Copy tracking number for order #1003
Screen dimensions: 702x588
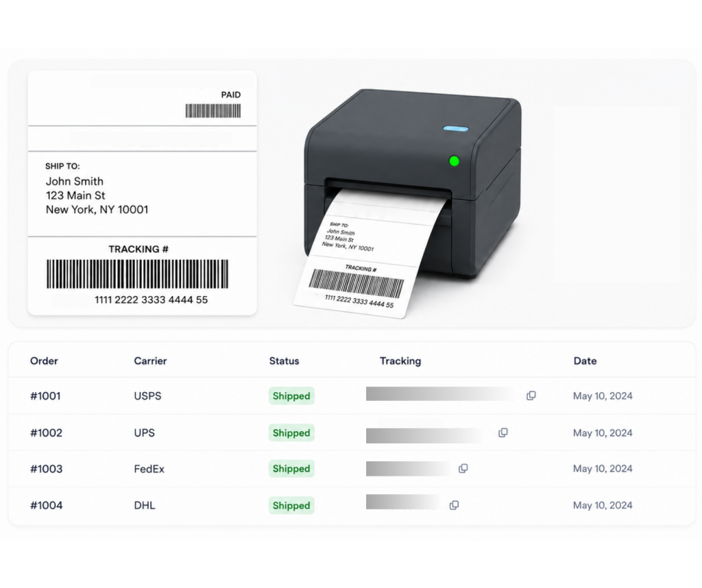tap(463, 469)
